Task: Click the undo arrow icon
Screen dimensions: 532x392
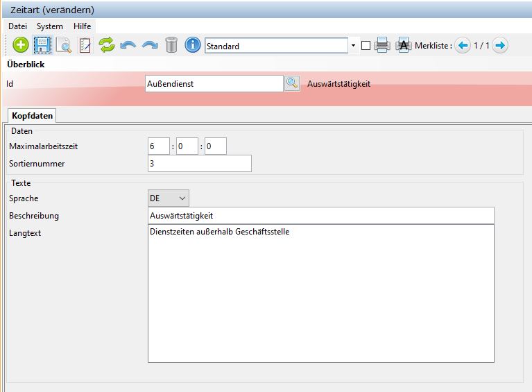Action: click(x=128, y=46)
